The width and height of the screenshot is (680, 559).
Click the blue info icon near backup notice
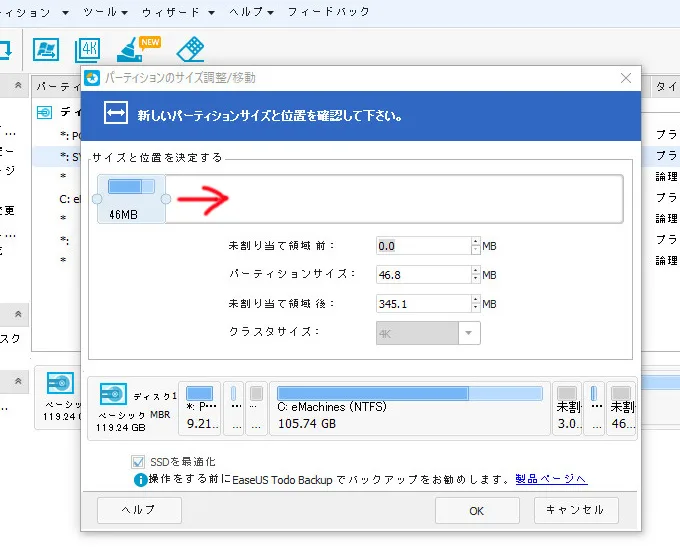(x=141, y=479)
